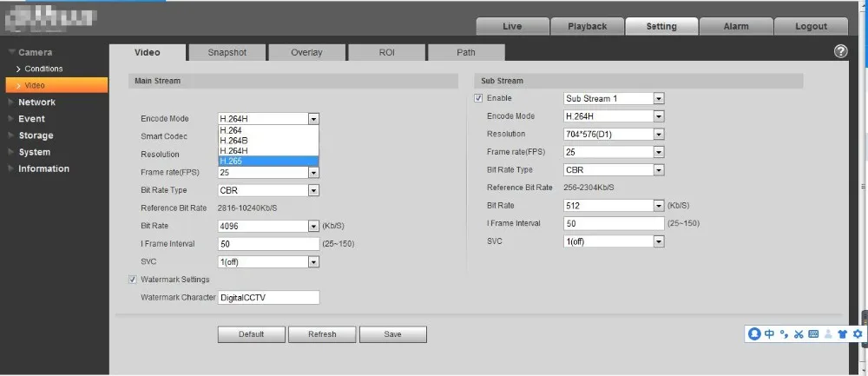The image size is (868, 376).
Task: Toggle IME punctuation mode icon
Action: coord(784,334)
